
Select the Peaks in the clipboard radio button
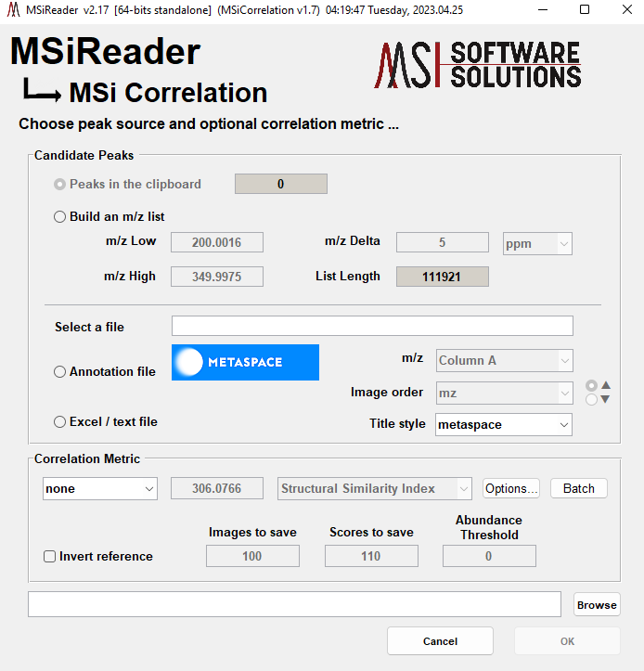point(60,185)
